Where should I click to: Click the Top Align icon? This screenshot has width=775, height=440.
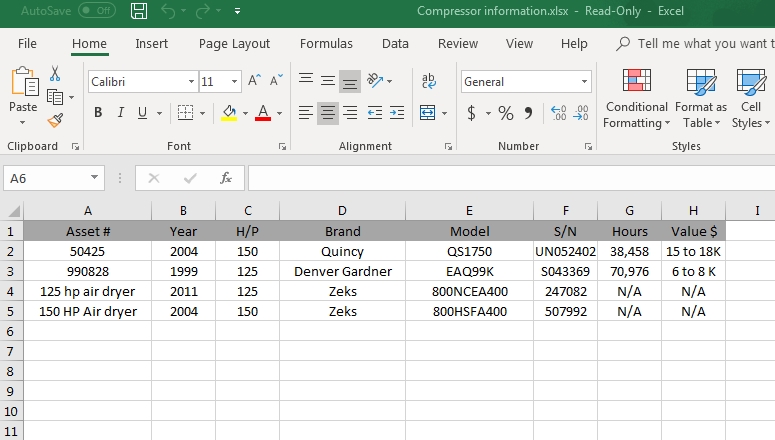pyautogui.click(x=306, y=80)
